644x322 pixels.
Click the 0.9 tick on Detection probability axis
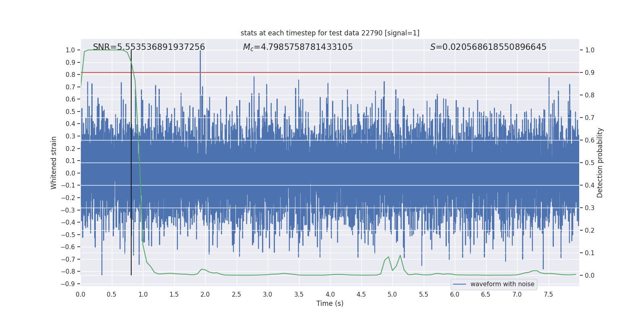[x=590, y=73]
